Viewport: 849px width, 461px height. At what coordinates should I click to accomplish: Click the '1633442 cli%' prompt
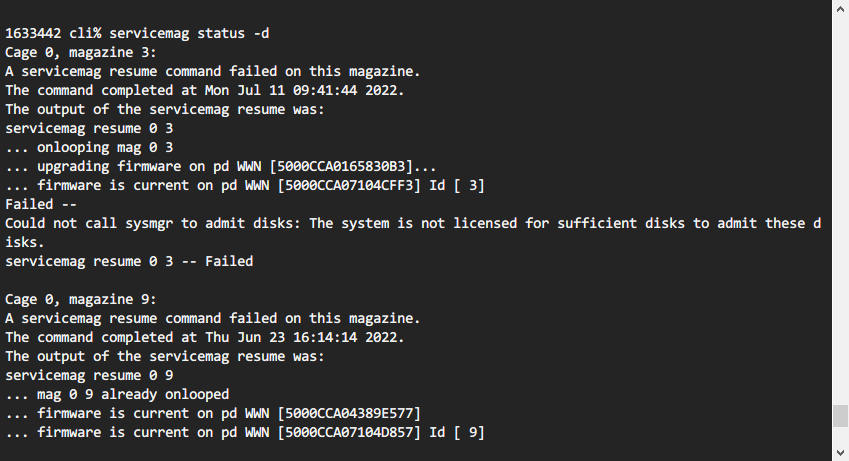[x=47, y=33]
